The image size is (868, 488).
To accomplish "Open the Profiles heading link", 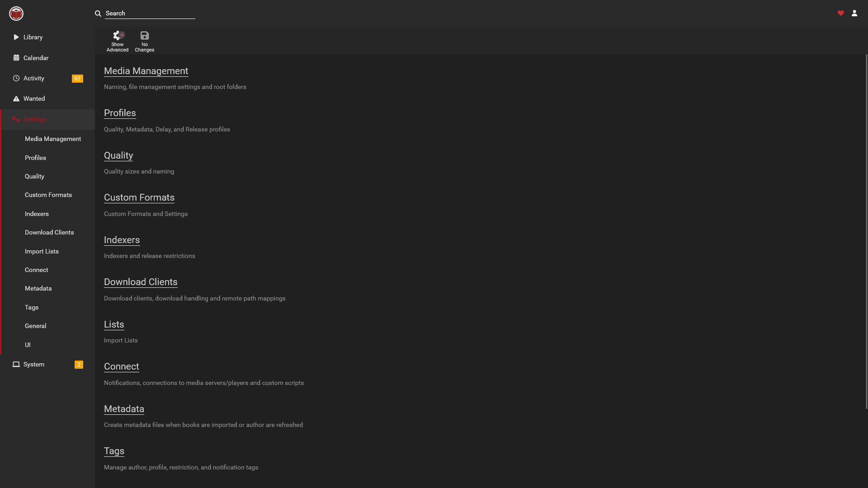I will 120,113.
